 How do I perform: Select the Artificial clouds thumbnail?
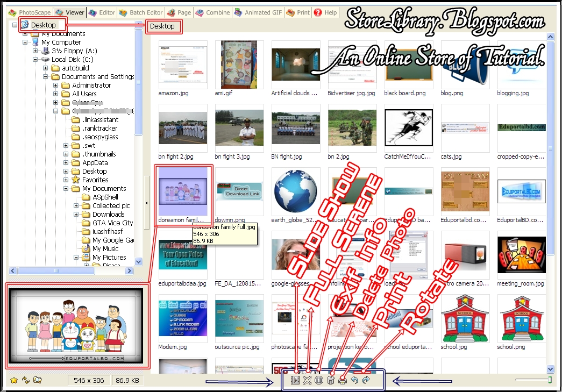pyautogui.click(x=296, y=65)
